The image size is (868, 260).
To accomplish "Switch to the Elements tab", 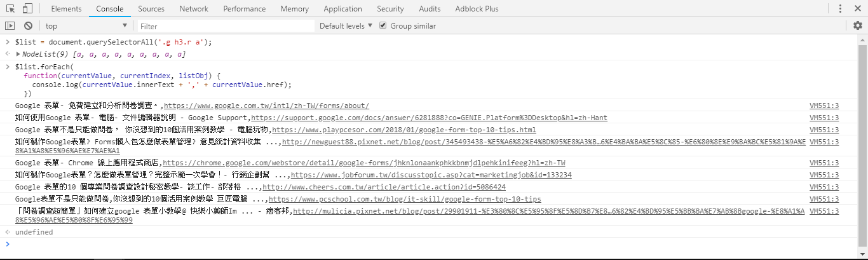I will tap(66, 9).
